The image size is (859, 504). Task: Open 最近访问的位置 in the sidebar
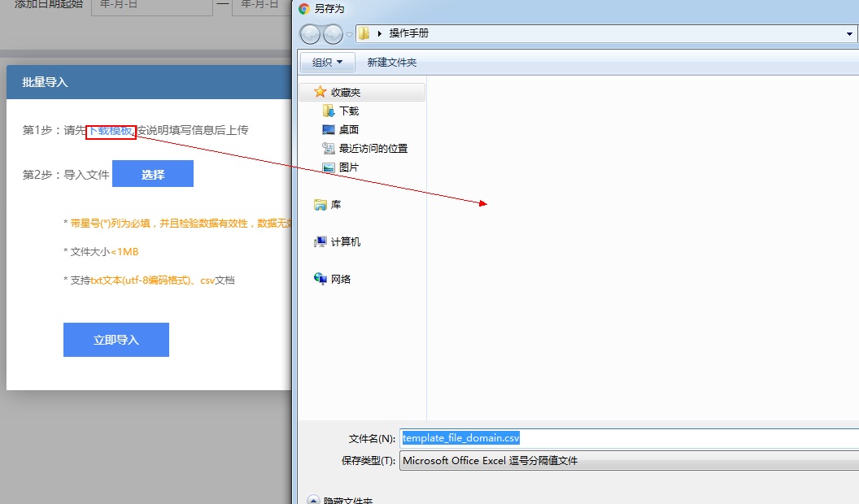[x=373, y=148]
